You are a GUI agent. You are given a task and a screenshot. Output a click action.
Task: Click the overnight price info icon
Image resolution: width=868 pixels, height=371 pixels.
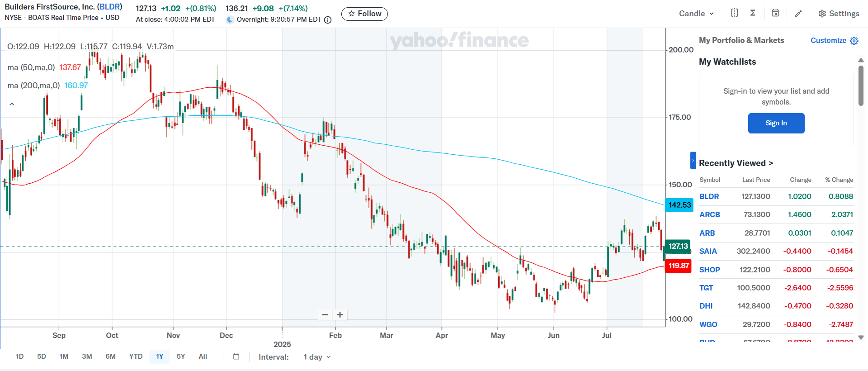(x=328, y=20)
